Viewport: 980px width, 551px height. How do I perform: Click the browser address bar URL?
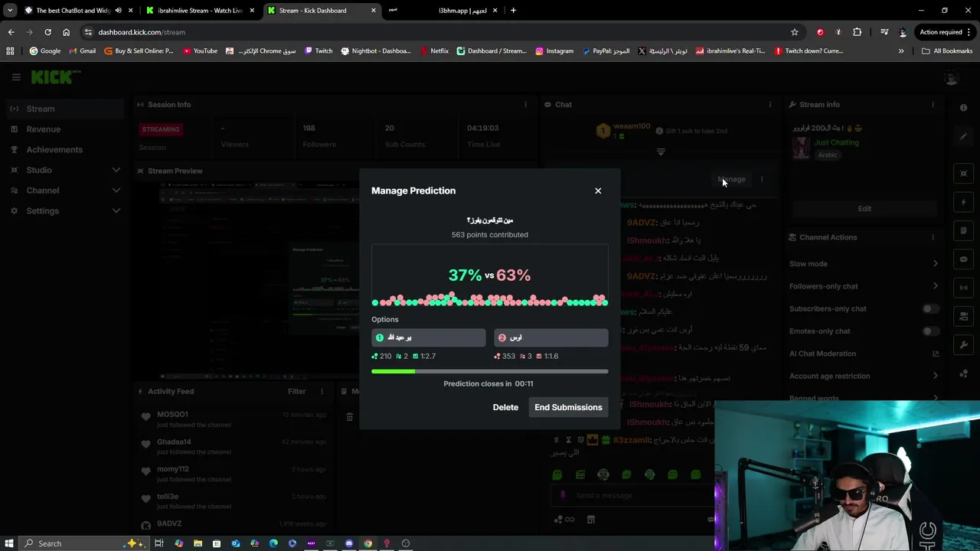pyautogui.click(x=142, y=32)
